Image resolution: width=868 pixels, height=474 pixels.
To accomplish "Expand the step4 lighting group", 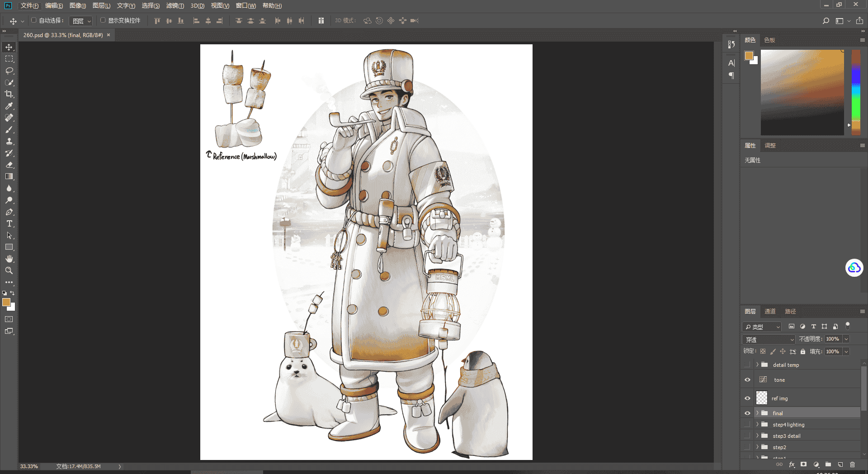I will [x=757, y=424].
